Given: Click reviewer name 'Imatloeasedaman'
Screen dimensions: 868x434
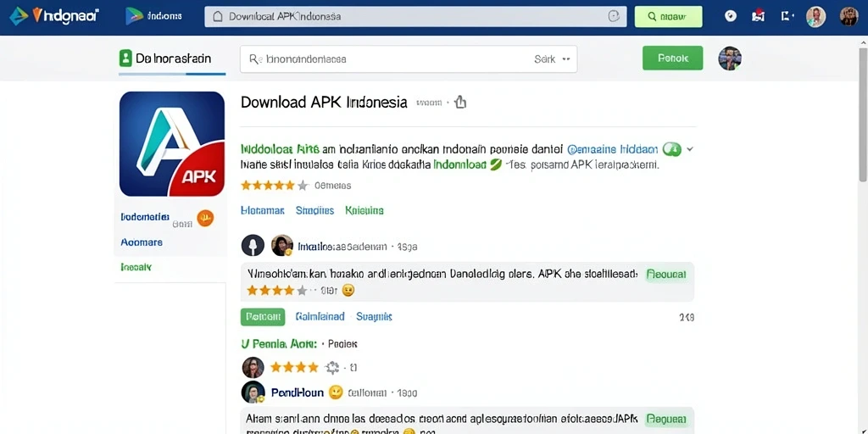Looking at the screenshot, I should click(342, 247).
